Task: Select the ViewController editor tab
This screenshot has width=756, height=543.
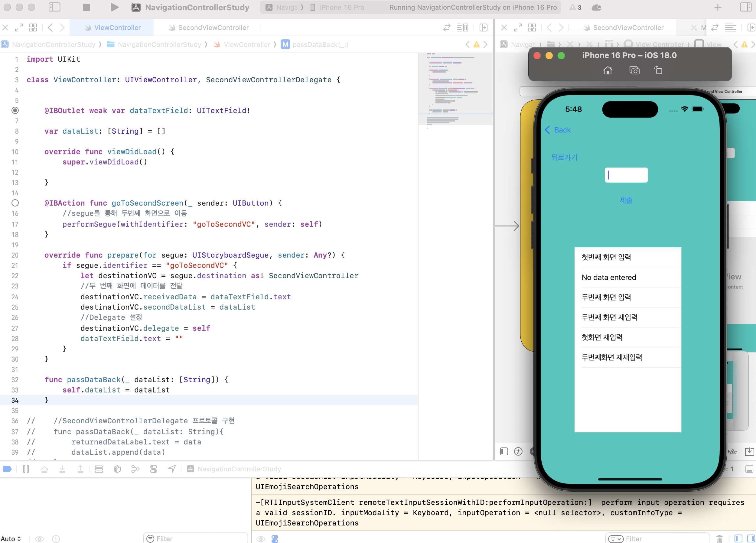Action: point(117,28)
